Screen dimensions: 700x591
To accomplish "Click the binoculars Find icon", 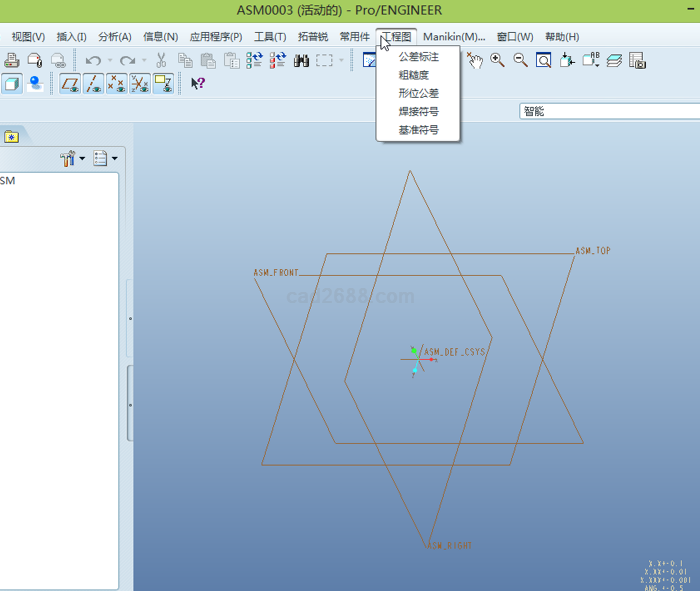I will coord(301,60).
